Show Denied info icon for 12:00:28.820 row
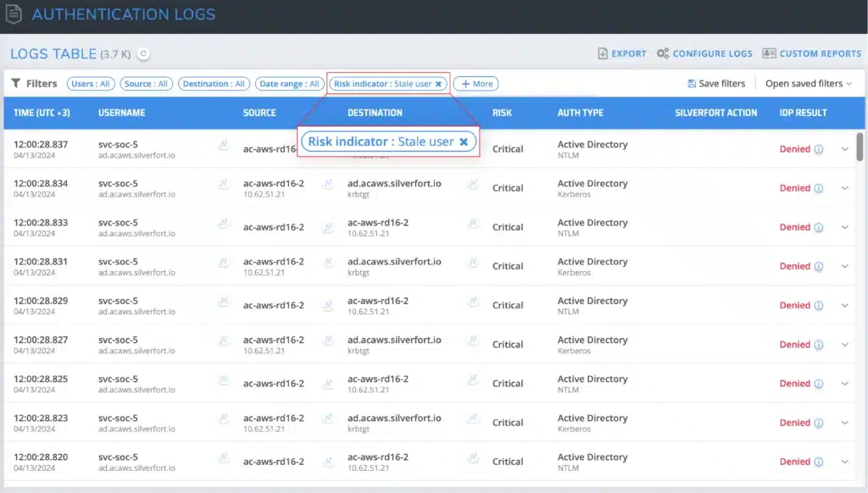868x493 pixels. tap(819, 462)
